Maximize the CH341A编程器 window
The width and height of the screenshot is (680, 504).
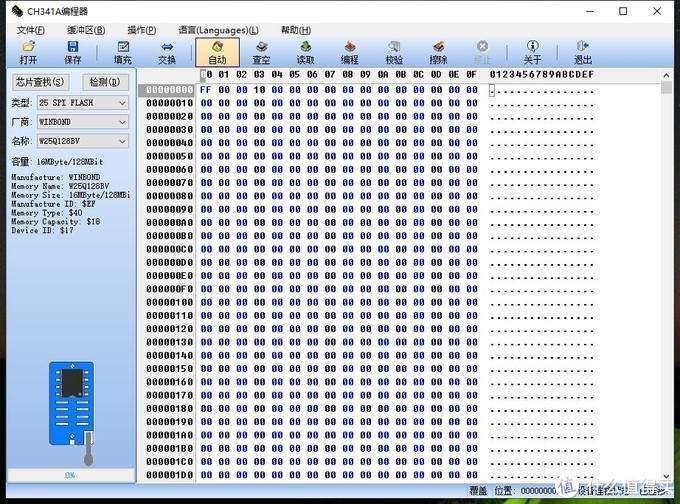(x=623, y=11)
